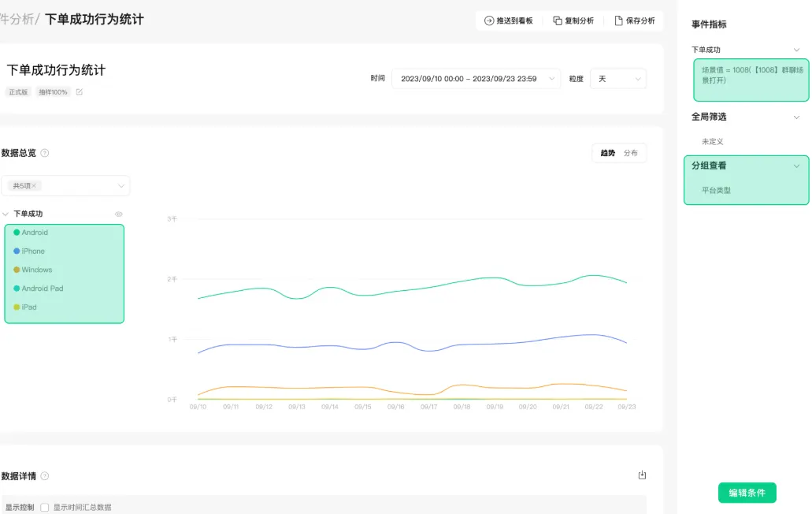Click the 推送到看板 button

[509, 20]
